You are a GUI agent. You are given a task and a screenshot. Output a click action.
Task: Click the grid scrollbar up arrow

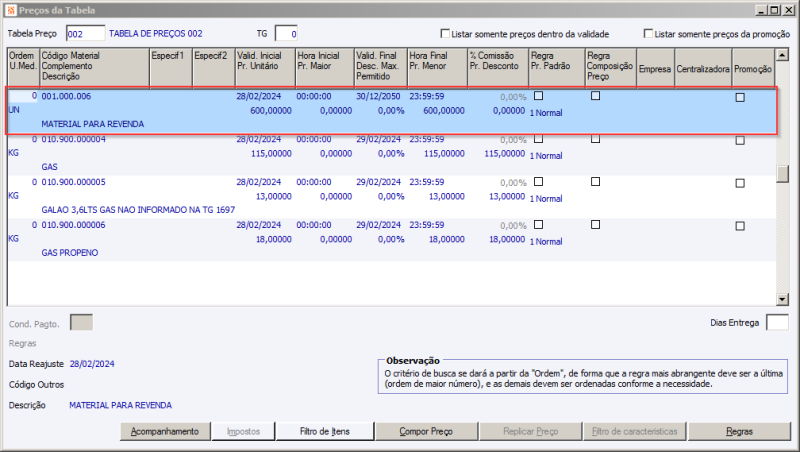coord(783,54)
